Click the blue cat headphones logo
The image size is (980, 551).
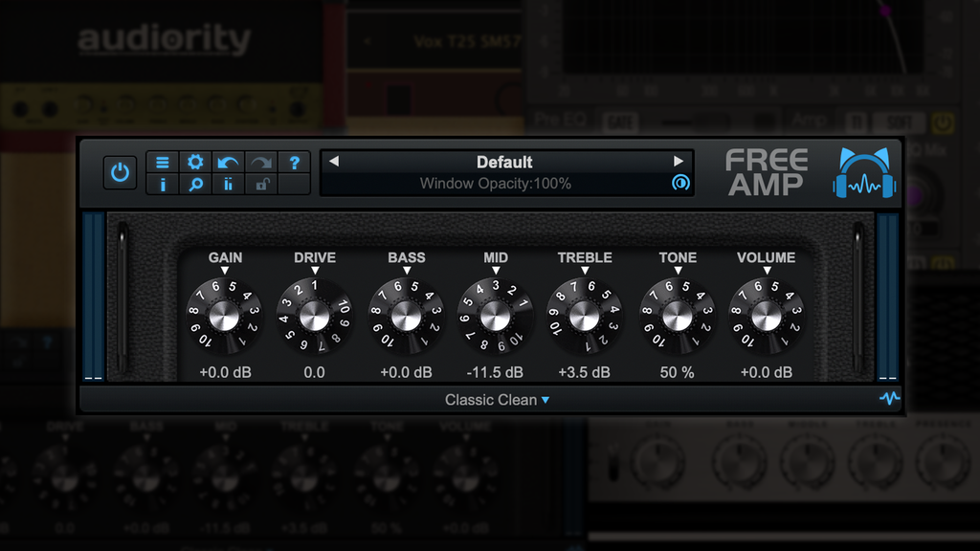[x=864, y=173]
